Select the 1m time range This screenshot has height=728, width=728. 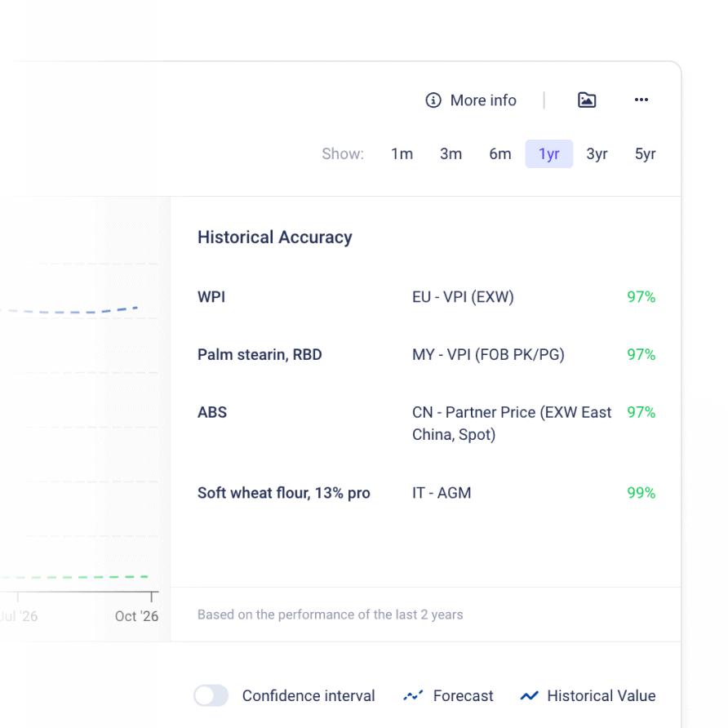point(402,154)
